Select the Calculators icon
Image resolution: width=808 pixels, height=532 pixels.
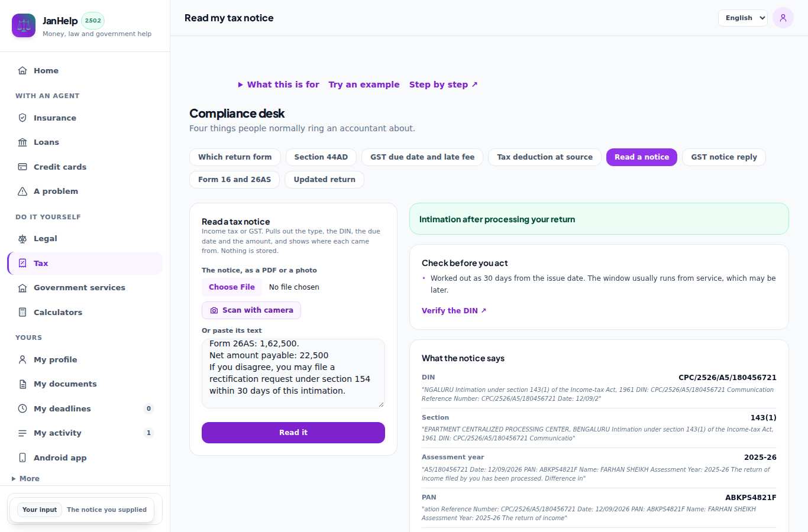click(22, 312)
